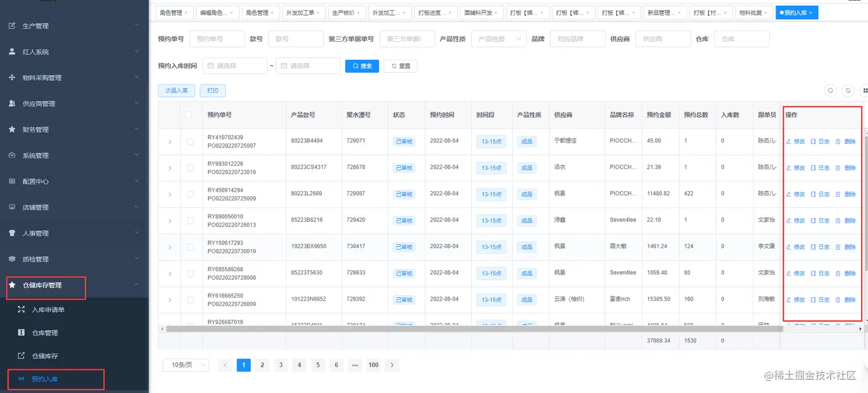868x393 pixels.
Task: Click 修改 for order RY685589268
Action: (x=796, y=274)
